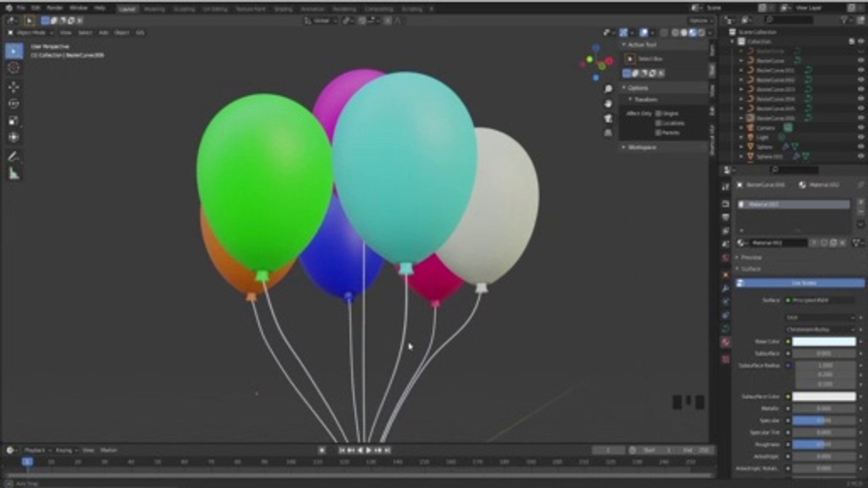Image resolution: width=868 pixels, height=488 pixels.
Task: Activate the Cursor tool
Action: (14, 68)
